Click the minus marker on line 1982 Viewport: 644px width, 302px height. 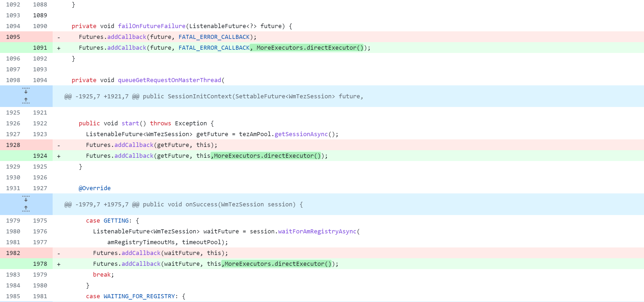click(59, 253)
